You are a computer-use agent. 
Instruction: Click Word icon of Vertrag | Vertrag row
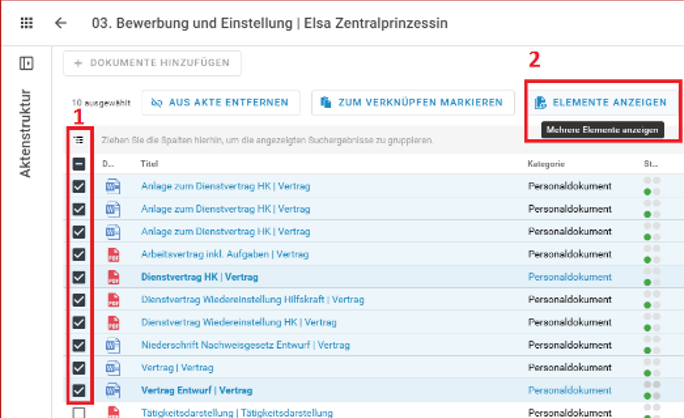pos(113,368)
